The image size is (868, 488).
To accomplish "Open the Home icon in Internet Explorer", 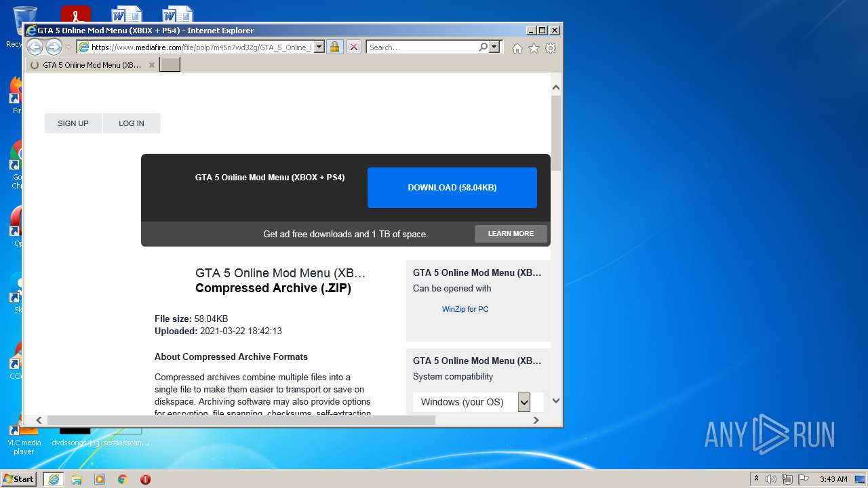I will 517,48.
